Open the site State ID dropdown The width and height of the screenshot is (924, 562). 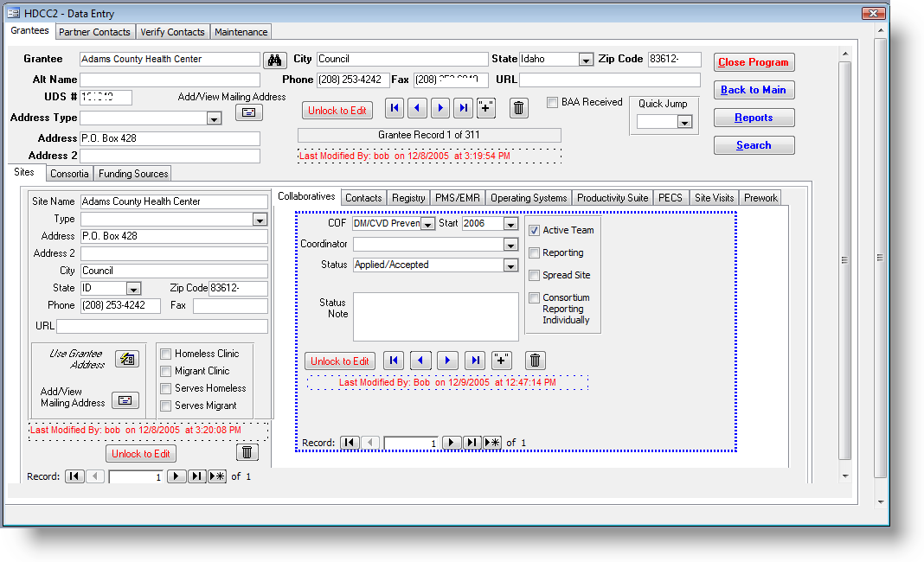(134, 289)
